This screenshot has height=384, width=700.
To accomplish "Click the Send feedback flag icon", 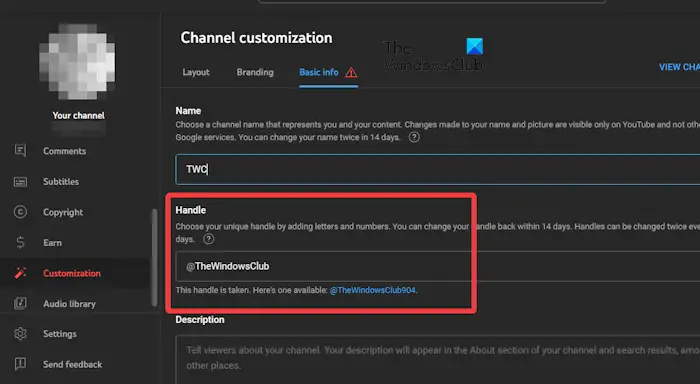I will pyautogui.click(x=20, y=364).
